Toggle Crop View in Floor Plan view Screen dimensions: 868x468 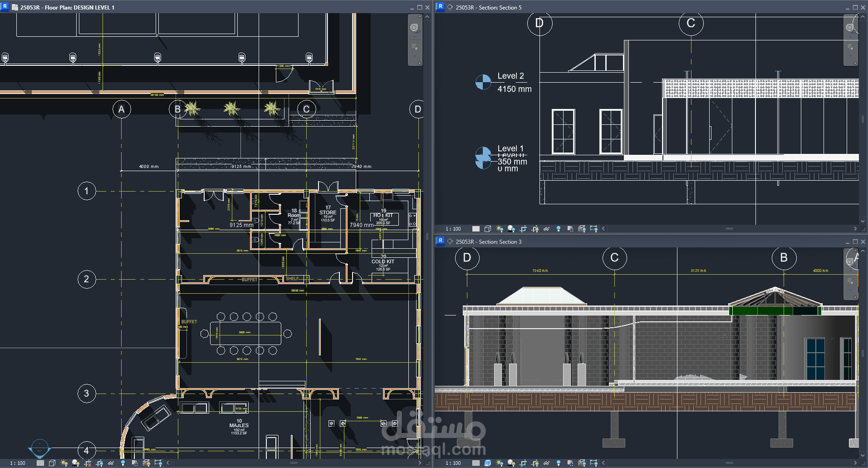pyautogui.click(x=88, y=463)
